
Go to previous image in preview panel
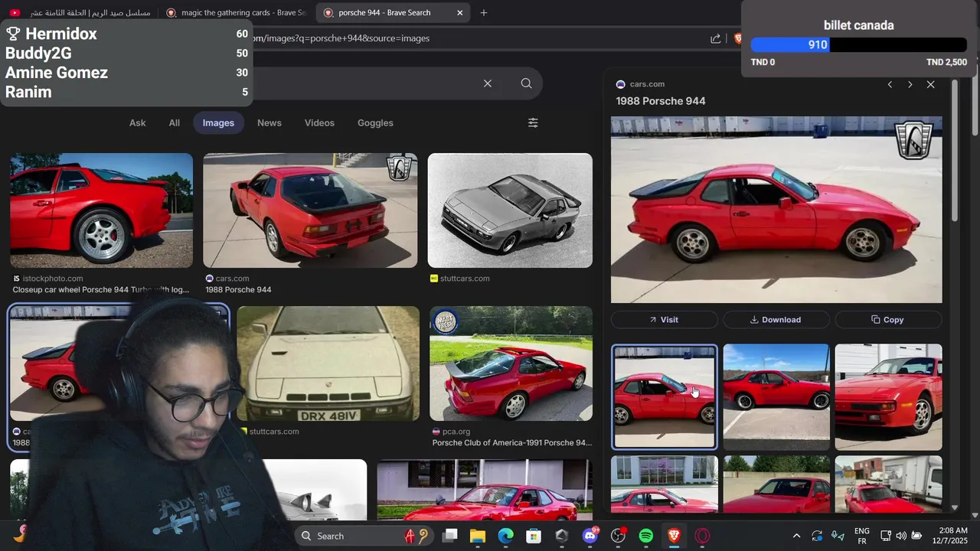point(890,84)
